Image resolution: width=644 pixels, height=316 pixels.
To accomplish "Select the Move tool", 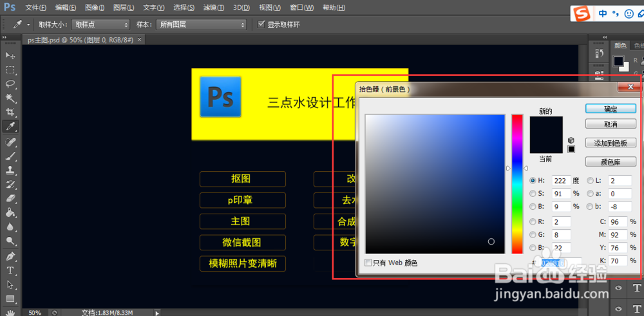I will [x=10, y=55].
